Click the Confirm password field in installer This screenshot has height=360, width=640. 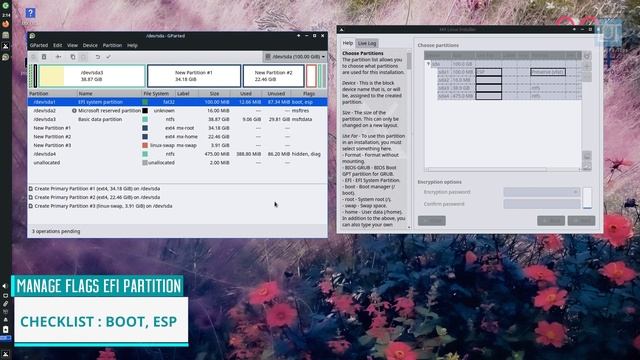542,204
